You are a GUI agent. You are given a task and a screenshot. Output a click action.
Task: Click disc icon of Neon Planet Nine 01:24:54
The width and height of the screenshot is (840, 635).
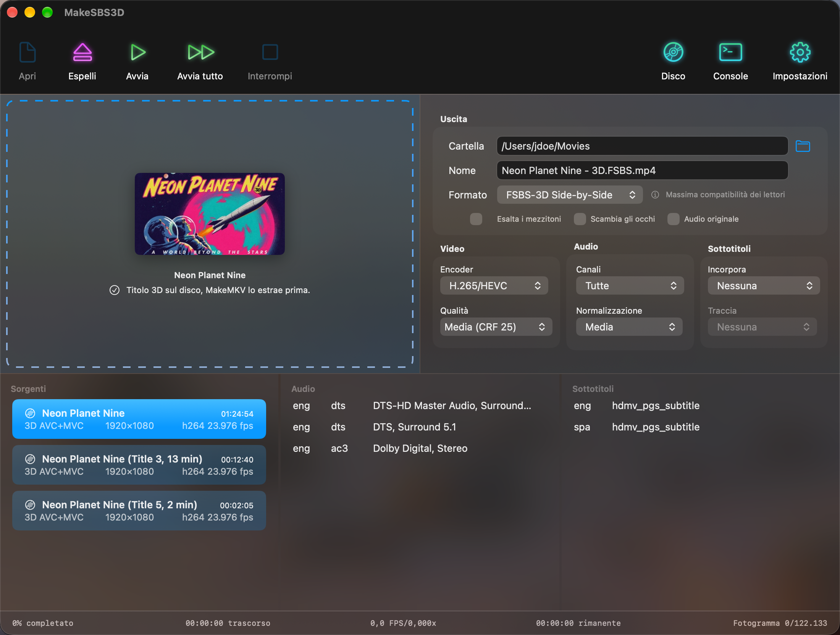[30, 413]
